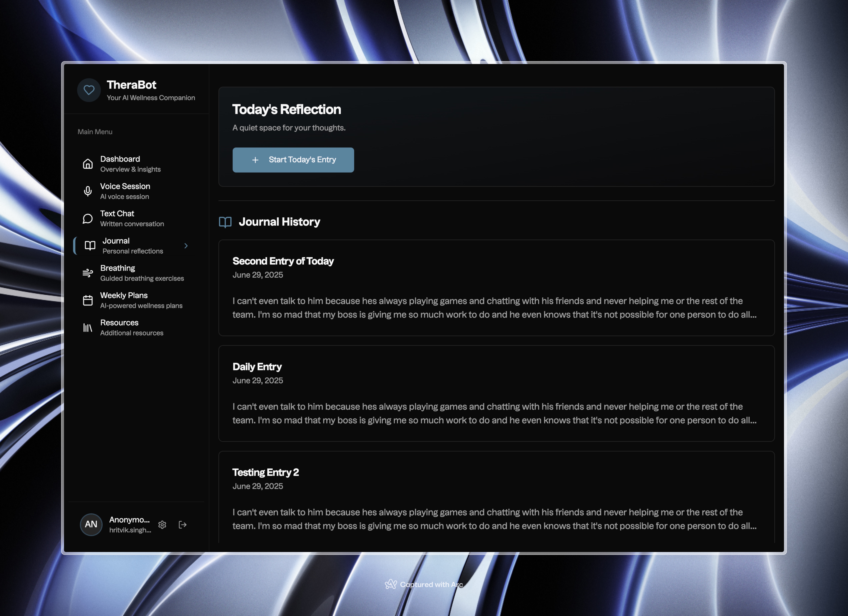Click the Resources library icon
The image size is (848, 616).
pos(88,328)
